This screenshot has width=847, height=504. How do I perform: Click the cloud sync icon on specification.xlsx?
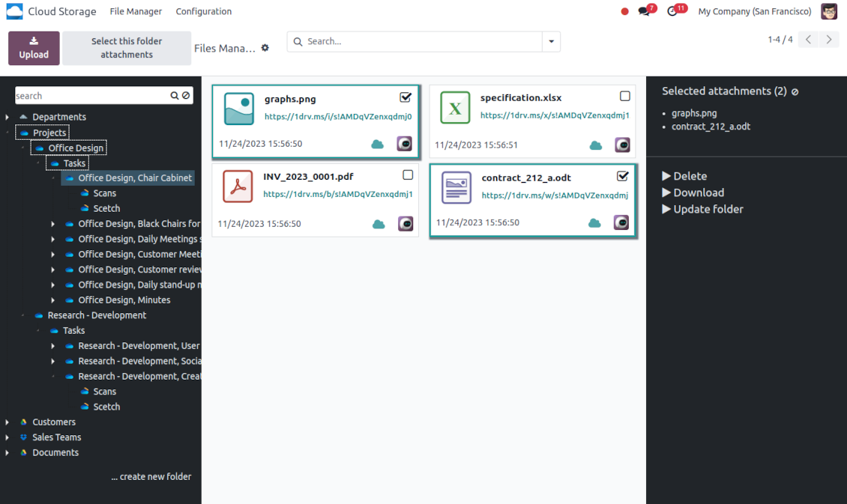pos(595,145)
